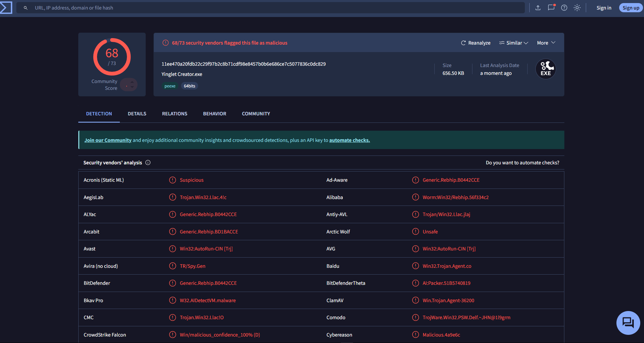Click the Sign up button
Image resolution: width=644 pixels, height=343 pixels.
coord(631,8)
